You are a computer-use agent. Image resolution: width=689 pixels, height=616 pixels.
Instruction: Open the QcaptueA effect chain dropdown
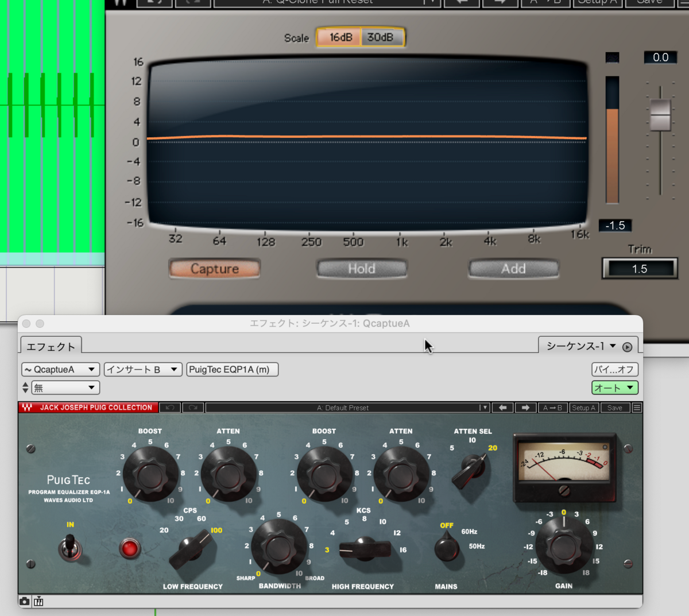[60, 370]
